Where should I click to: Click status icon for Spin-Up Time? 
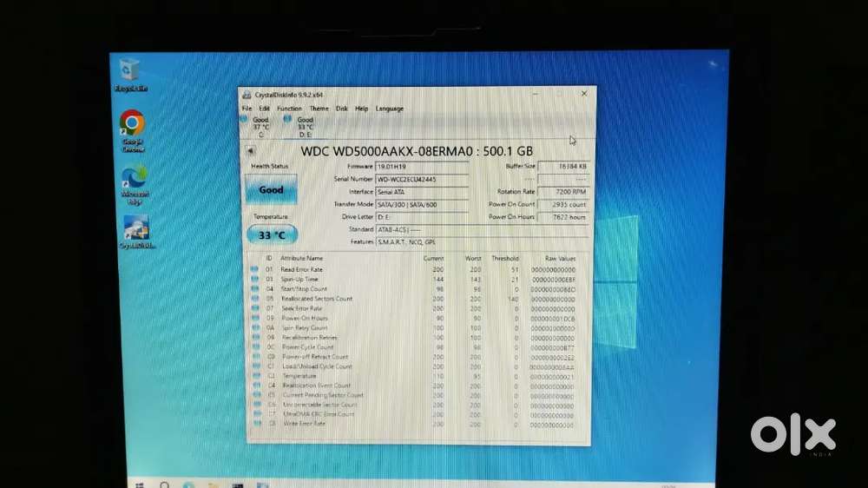coord(254,280)
